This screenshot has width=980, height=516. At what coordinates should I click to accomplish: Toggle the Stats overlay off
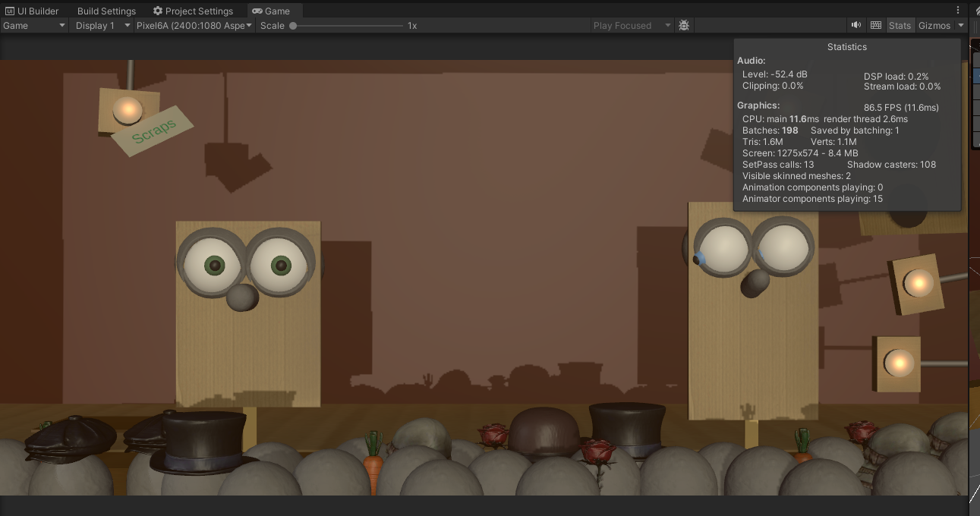pos(900,25)
